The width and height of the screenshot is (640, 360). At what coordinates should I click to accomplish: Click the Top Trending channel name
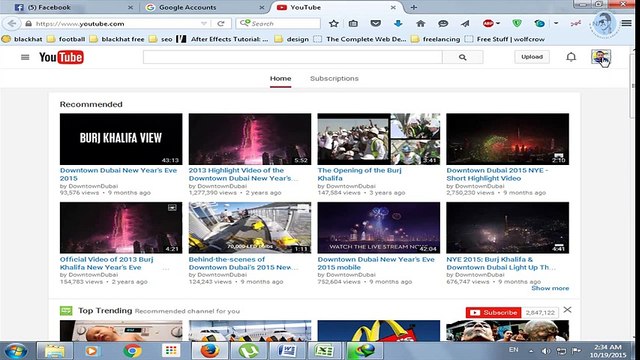105,311
